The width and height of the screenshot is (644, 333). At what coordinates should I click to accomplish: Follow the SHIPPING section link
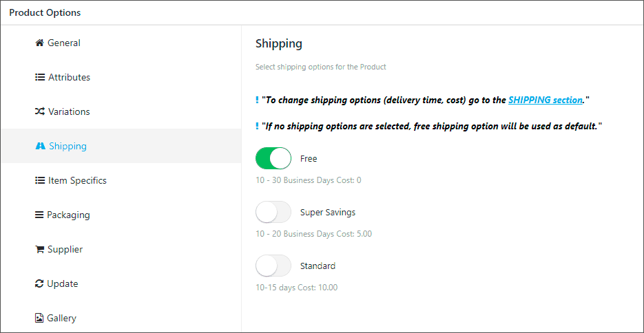546,100
